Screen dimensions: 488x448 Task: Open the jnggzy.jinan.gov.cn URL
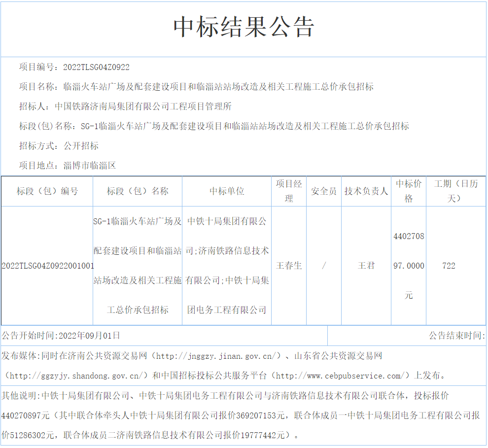click(216, 356)
